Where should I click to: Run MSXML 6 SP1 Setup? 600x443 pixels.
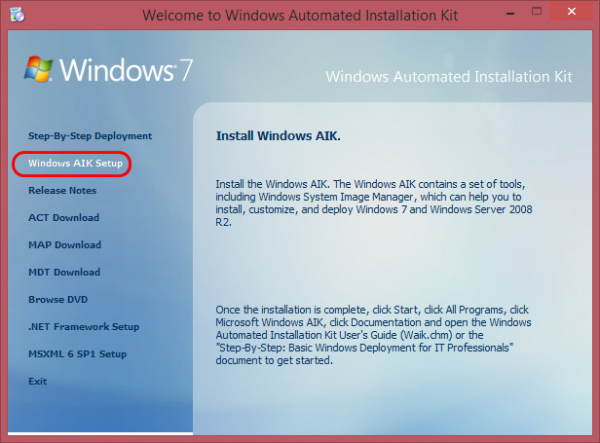77,354
